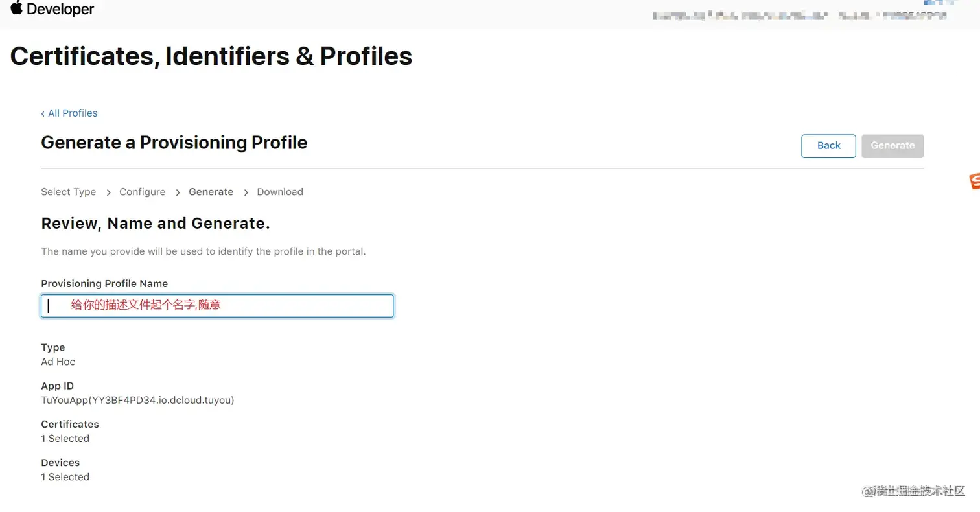Click 1 Selected under Certificates
The width and height of the screenshot is (980, 512).
pos(65,439)
